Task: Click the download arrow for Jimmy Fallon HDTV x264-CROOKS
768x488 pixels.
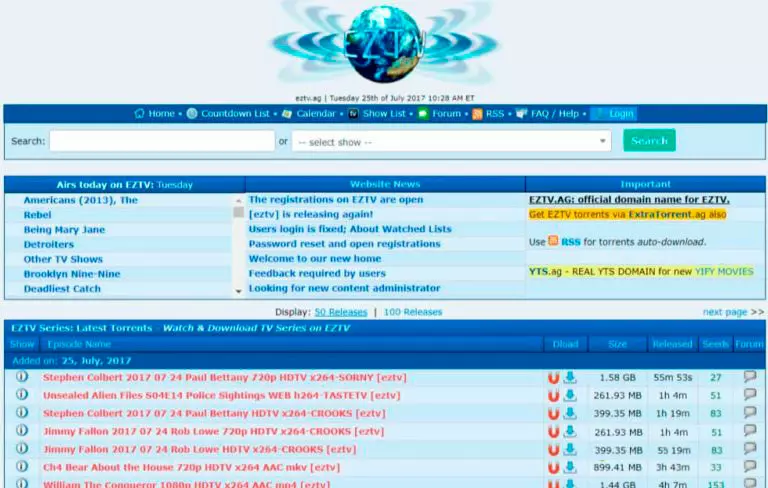Action: (x=570, y=449)
